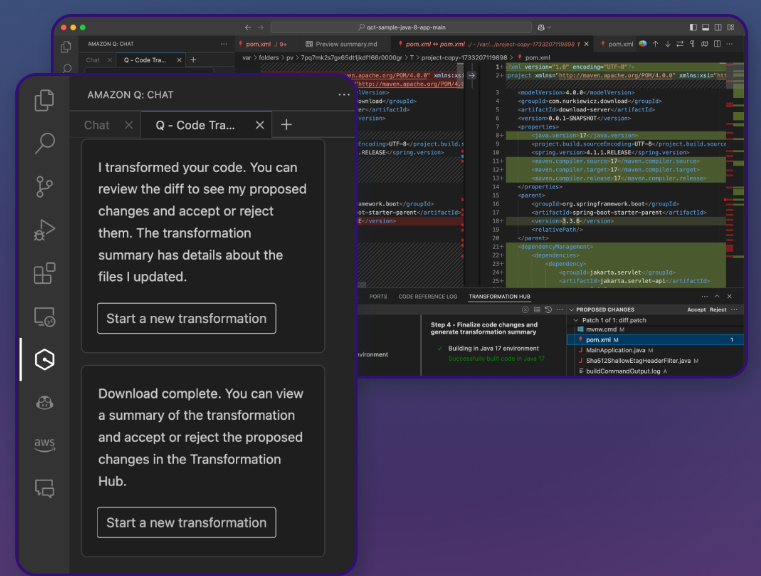Open the Amazon Q Chat more actions menu
Viewport: 761px width, 576px height.
[344, 94]
